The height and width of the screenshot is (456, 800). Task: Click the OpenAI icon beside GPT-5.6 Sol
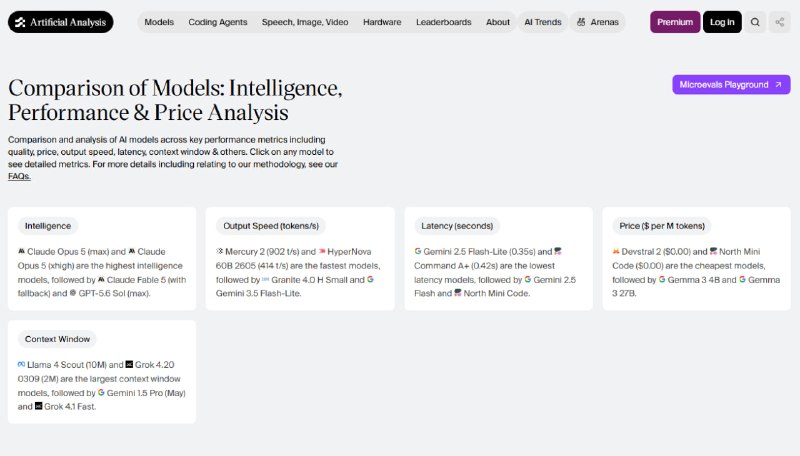[x=73, y=293]
